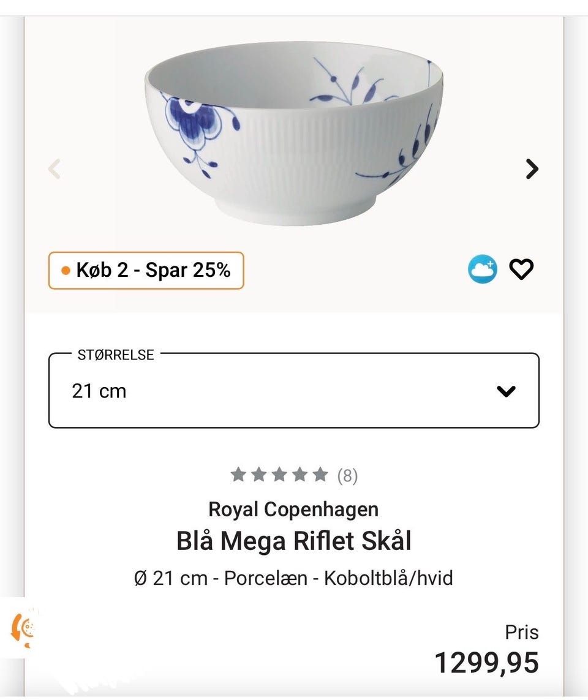Click the Blå Mega Riflet Skål title
This screenshot has width=588, height=700.
pyautogui.click(x=293, y=541)
